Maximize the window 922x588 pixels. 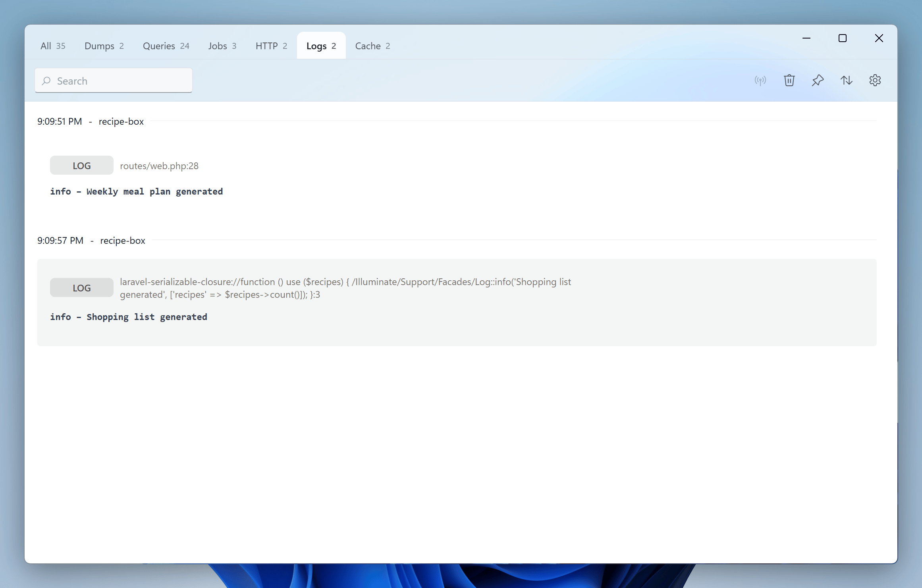[843, 38]
